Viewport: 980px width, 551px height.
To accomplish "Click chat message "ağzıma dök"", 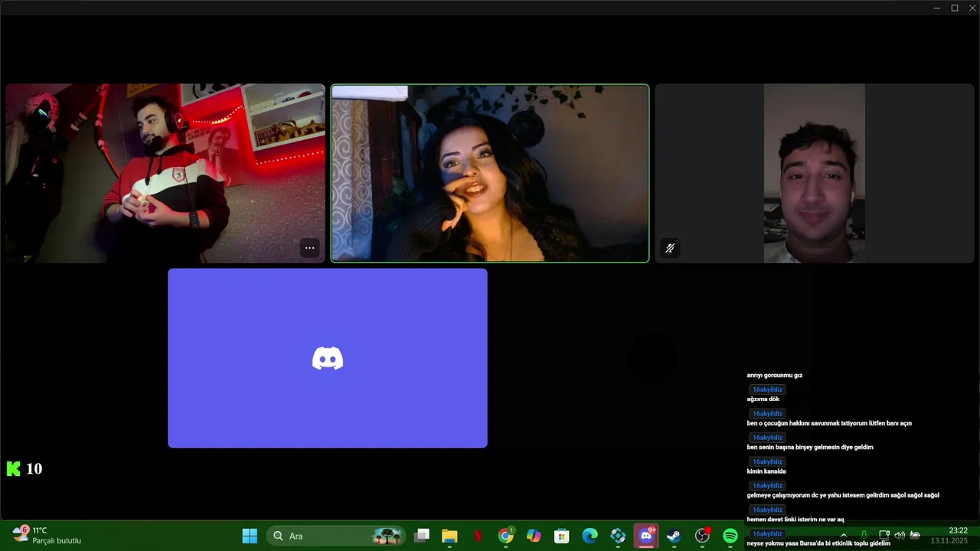I will pos(763,399).
